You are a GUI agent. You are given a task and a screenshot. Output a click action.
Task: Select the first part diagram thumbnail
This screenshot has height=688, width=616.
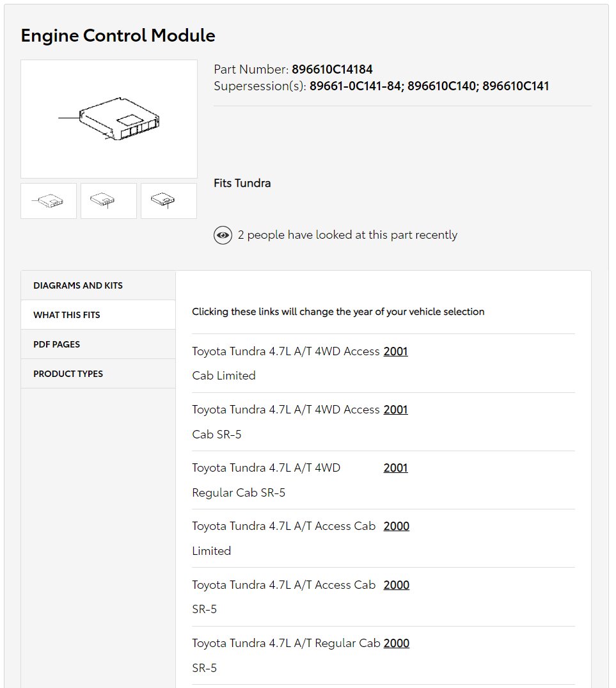[49, 201]
